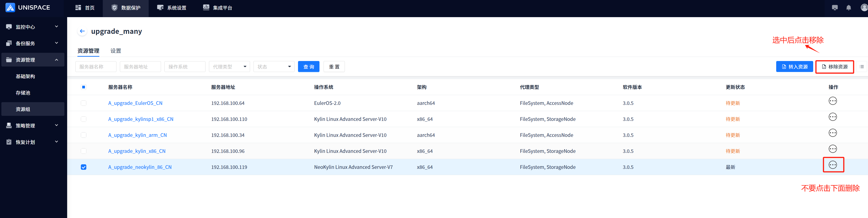
Task: Open actions menu for A_upgrade_kylin_x86_CN
Action: pos(833,149)
